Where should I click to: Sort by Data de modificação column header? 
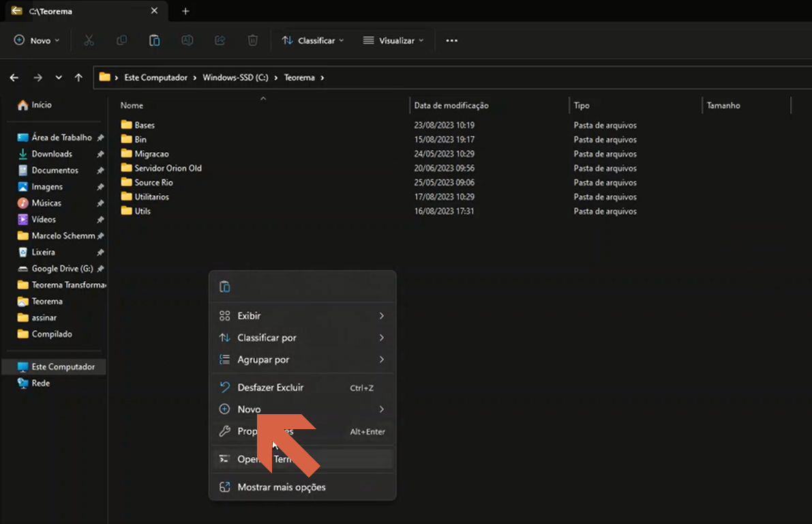click(451, 105)
